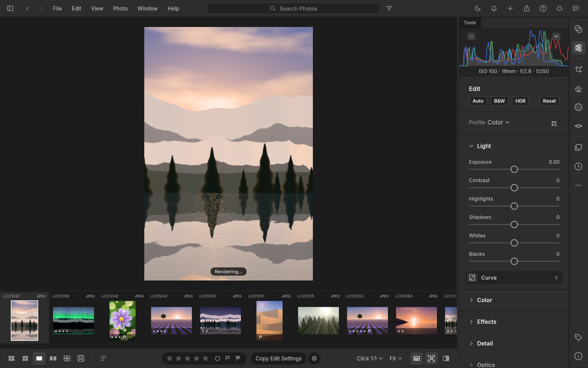Open the Profile Color dropdown

pos(498,122)
